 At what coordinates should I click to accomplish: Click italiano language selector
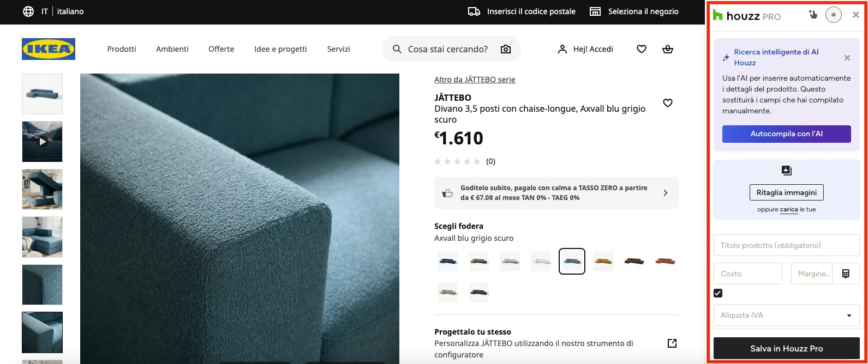coord(70,11)
